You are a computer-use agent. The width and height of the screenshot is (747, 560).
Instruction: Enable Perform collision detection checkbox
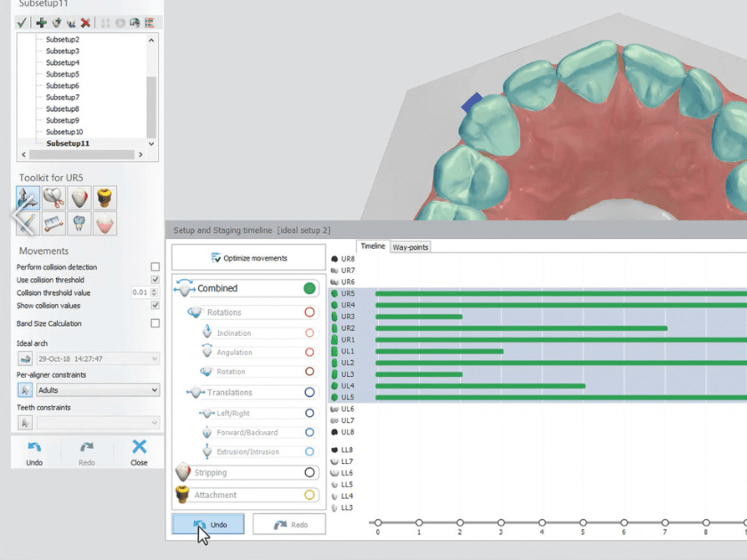[x=156, y=267]
